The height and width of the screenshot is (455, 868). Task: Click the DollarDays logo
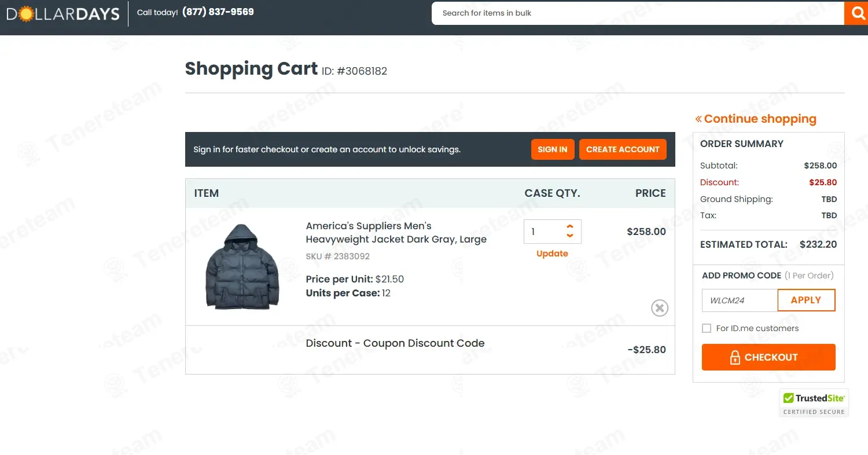[x=63, y=13]
